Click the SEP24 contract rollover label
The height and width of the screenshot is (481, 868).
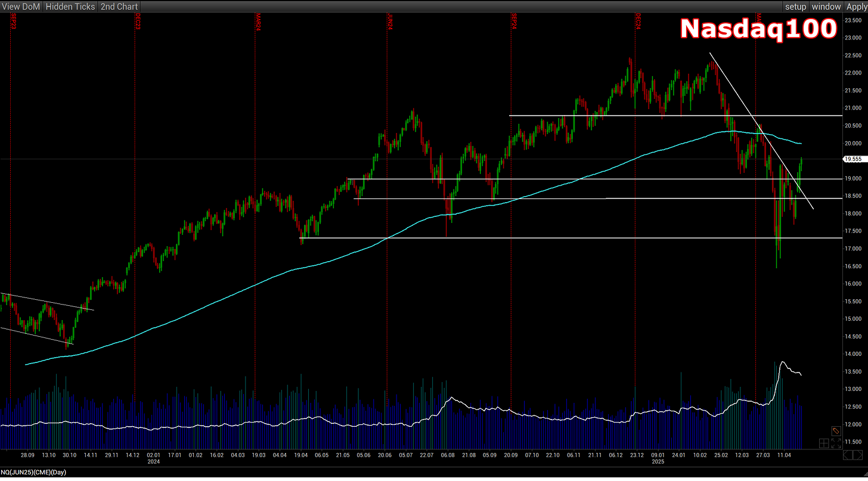(x=513, y=21)
